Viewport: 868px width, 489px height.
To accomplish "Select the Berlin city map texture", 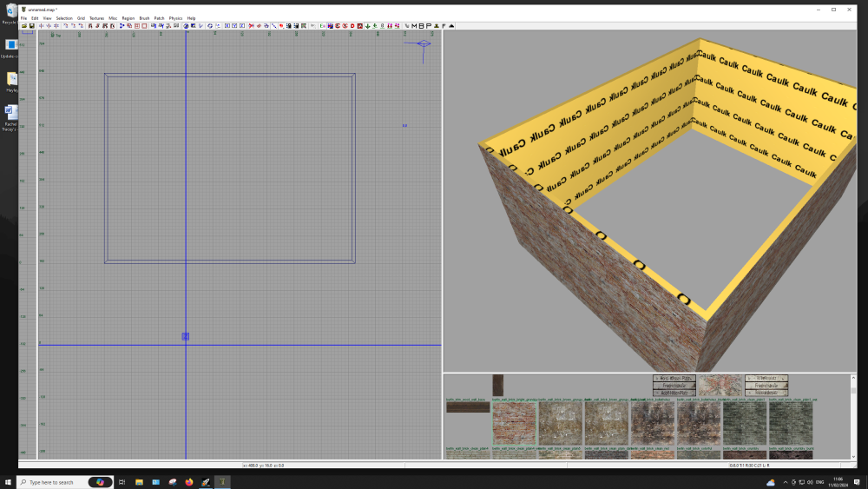I will (x=720, y=386).
